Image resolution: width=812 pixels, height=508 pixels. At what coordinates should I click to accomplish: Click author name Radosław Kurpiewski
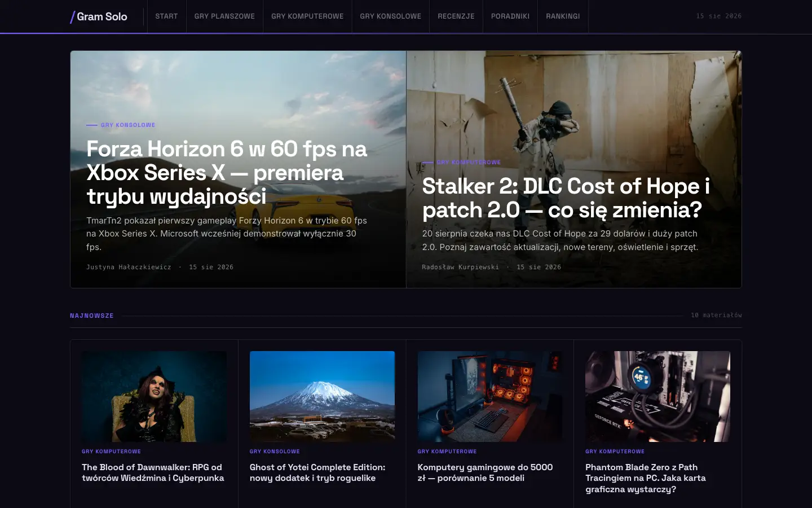[x=460, y=268]
